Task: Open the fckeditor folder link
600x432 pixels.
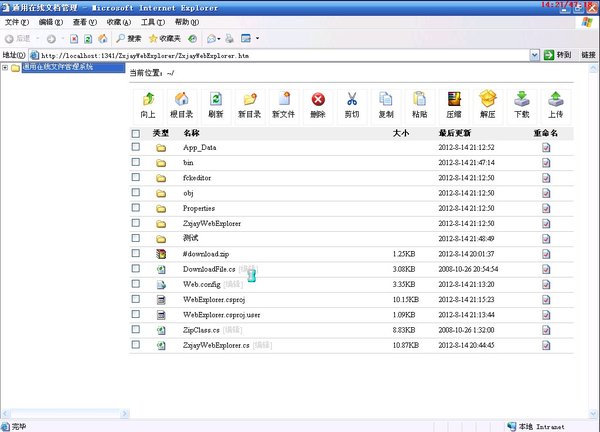Action: click(197, 177)
